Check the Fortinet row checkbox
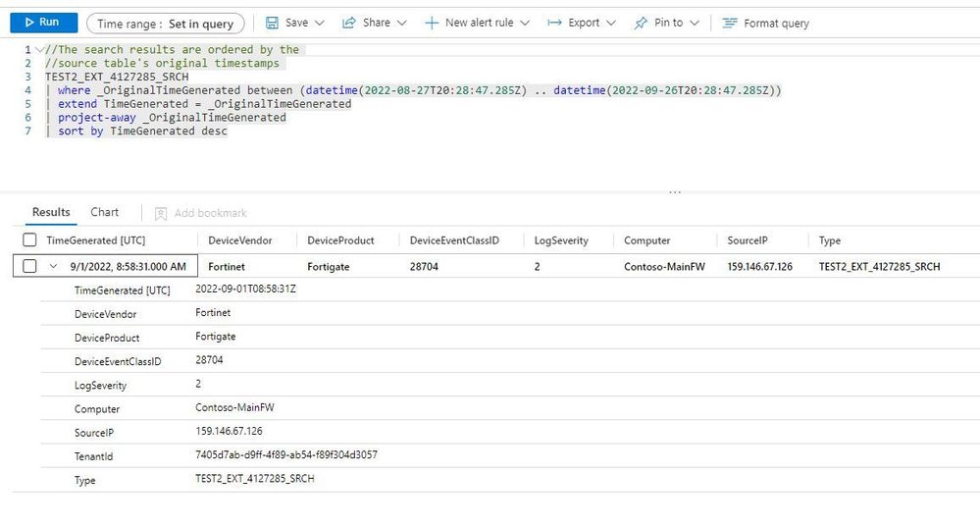Screen dimensions: 980x527 (29, 266)
